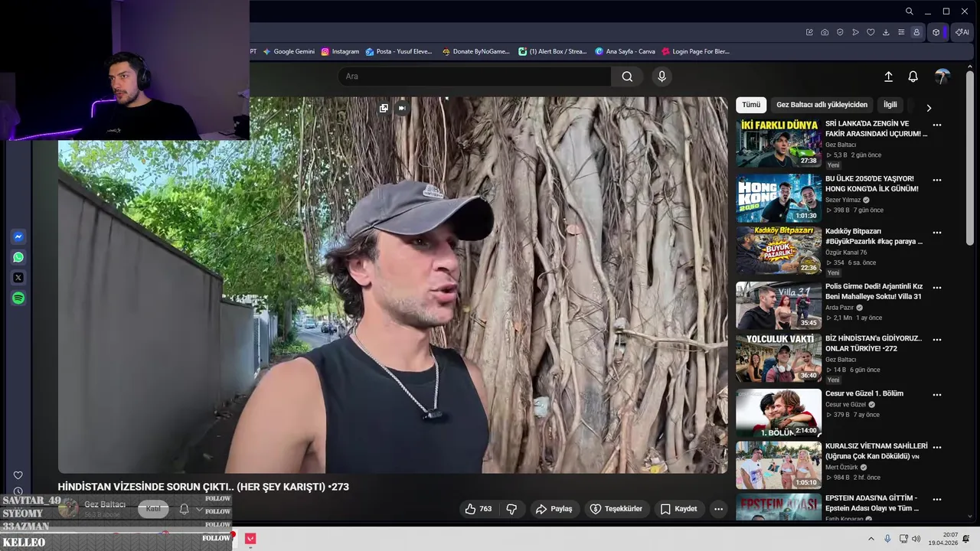Open options for Cesur ve Güzel 1. Bölüm
The image size is (980, 551).
pyautogui.click(x=936, y=395)
